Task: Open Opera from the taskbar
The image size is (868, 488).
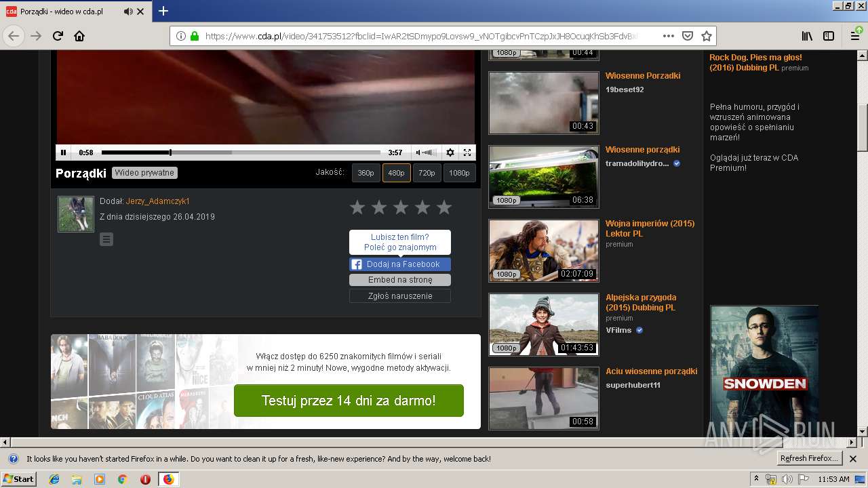Action: point(145,479)
